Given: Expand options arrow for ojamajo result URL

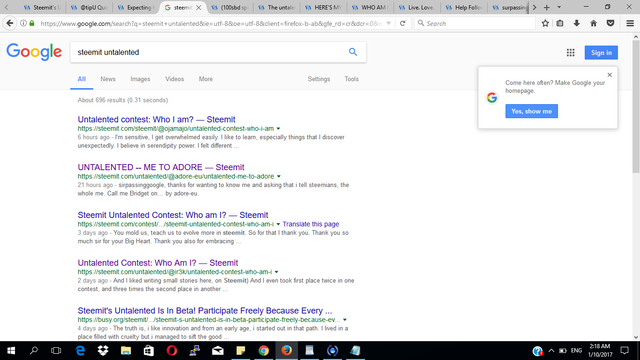Looking at the screenshot, I should click(278, 129).
